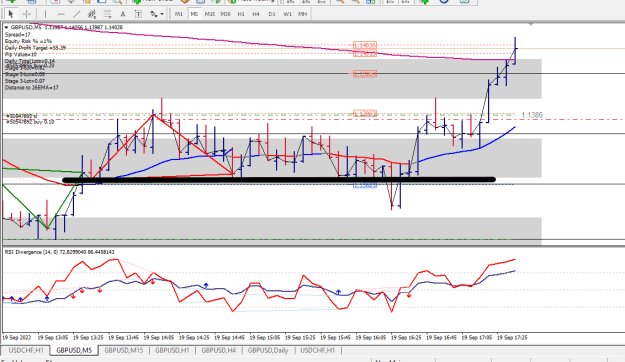Click the '19 Sep 17:25' time axis label
The height and width of the screenshot is (362, 625).
512,338
